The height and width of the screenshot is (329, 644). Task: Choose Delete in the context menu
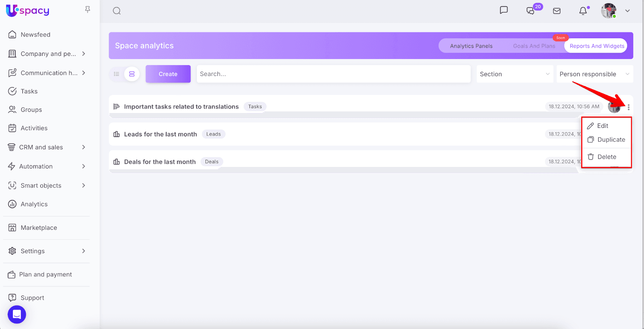pos(607,157)
